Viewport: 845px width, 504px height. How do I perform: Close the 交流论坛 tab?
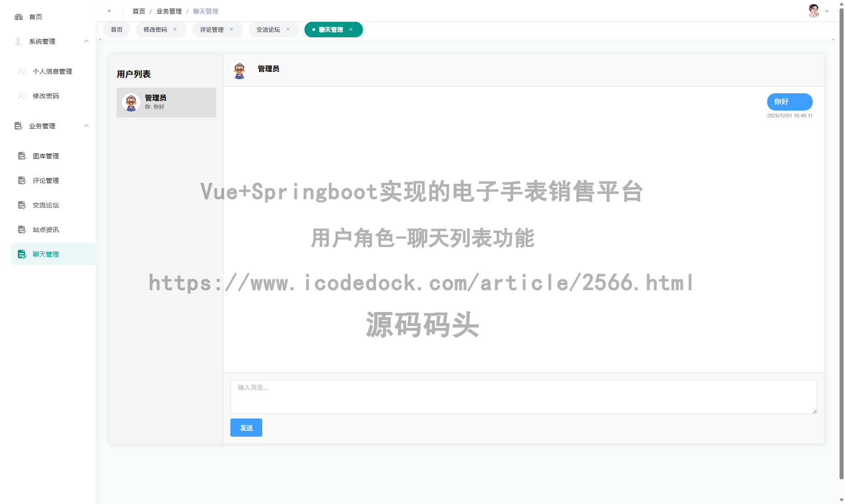click(x=288, y=30)
